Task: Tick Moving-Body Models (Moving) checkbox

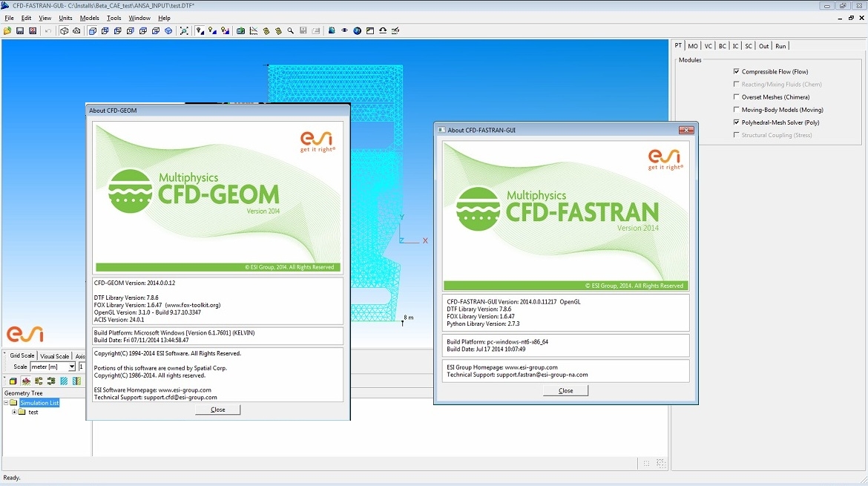Action: (x=736, y=110)
